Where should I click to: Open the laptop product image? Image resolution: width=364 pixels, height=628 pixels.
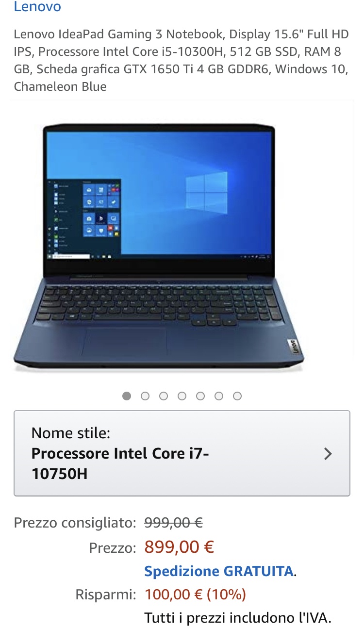[159, 247]
